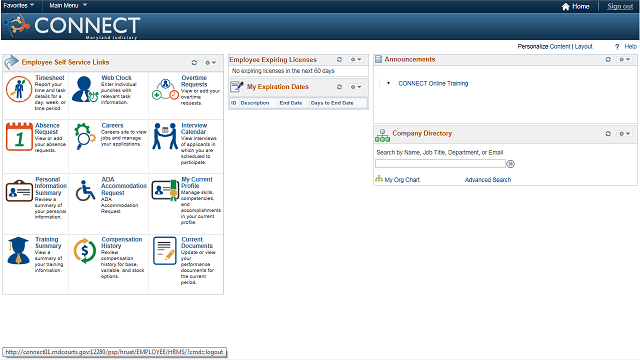Refresh the Company Directory pagelet
This screenshot has height=360, width=640.
(608, 133)
